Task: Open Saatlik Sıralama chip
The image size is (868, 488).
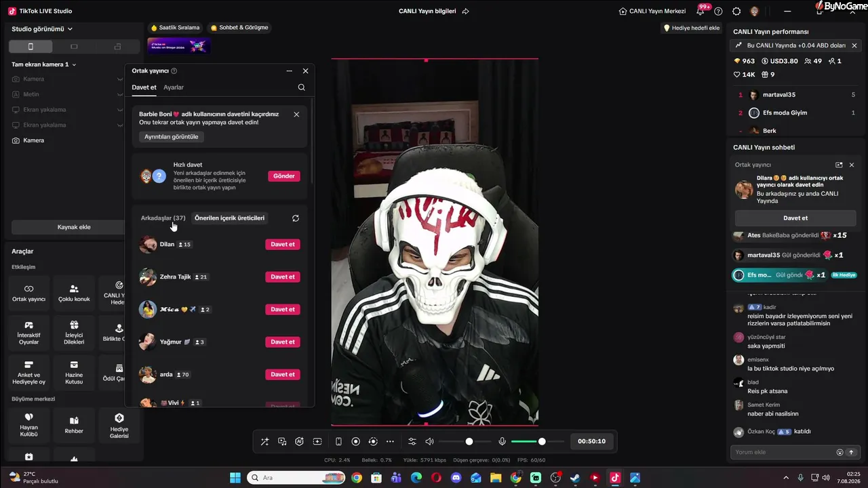Action: pos(176,28)
